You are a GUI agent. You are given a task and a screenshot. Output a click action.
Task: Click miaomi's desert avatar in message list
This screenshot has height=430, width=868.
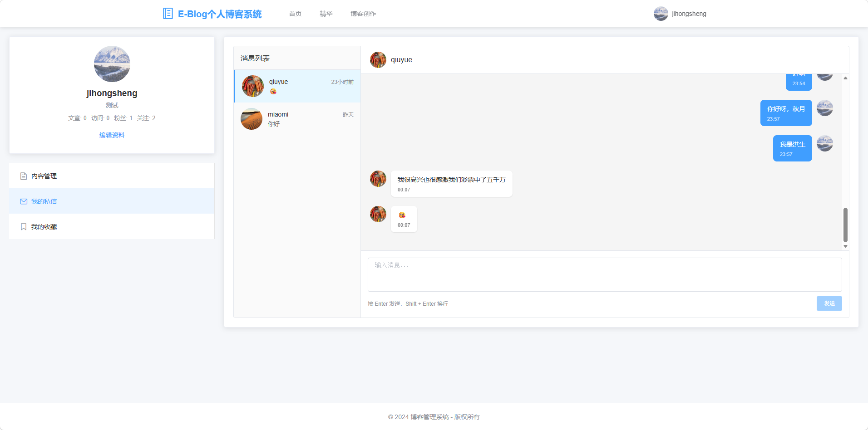pos(252,119)
